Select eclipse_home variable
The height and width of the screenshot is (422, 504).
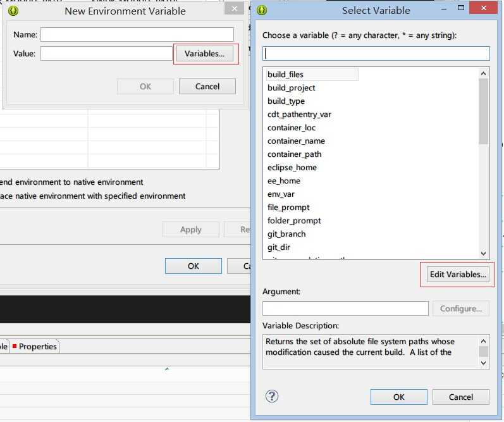point(292,168)
